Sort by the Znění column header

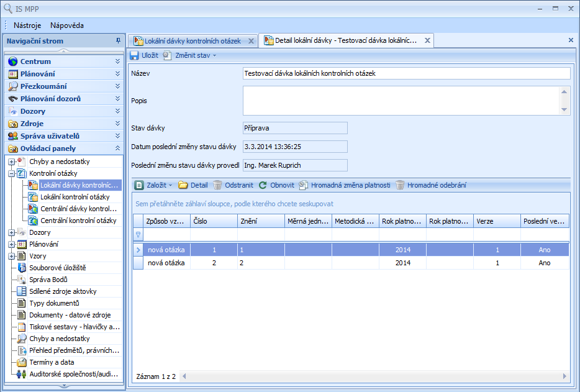pos(261,221)
